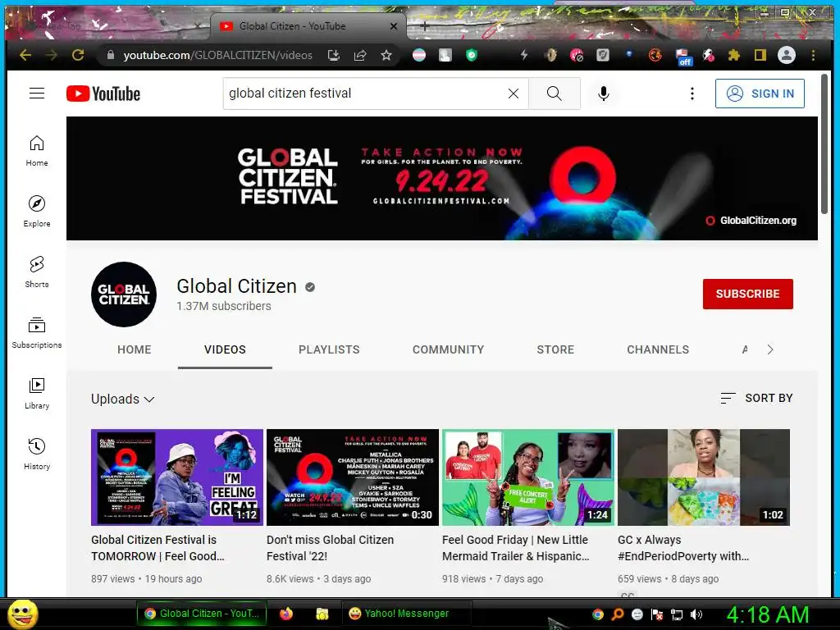Open GlobalCitizen.org banner link
The height and width of the screenshot is (630, 840).
751,220
